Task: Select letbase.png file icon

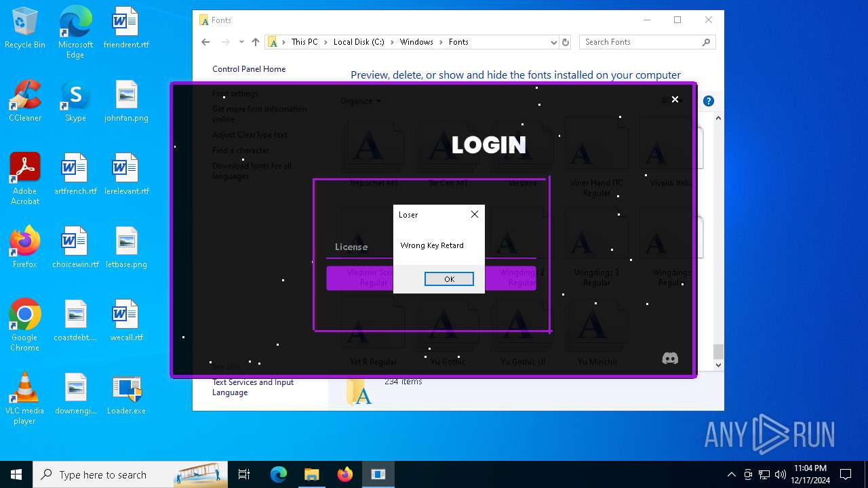Action: pyautogui.click(x=126, y=248)
